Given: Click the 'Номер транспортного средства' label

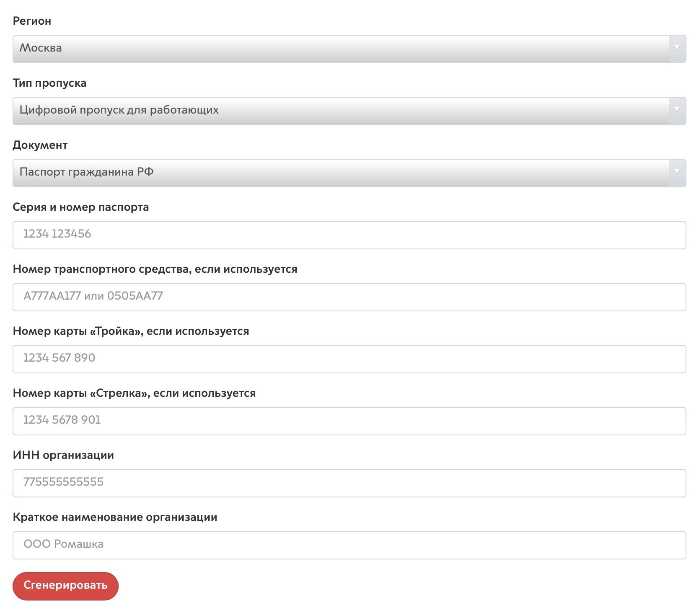Looking at the screenshot, I should [x=155, y=269].
